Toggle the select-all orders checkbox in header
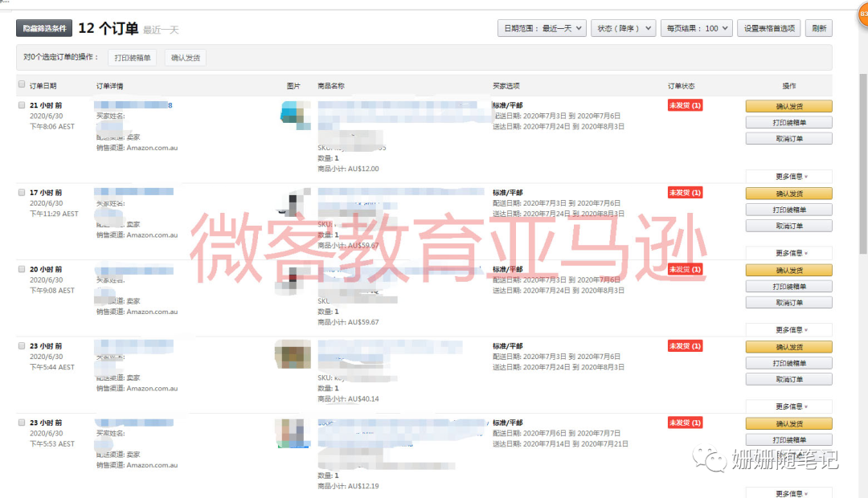The image size is (868, 498). tap(22, 84)
